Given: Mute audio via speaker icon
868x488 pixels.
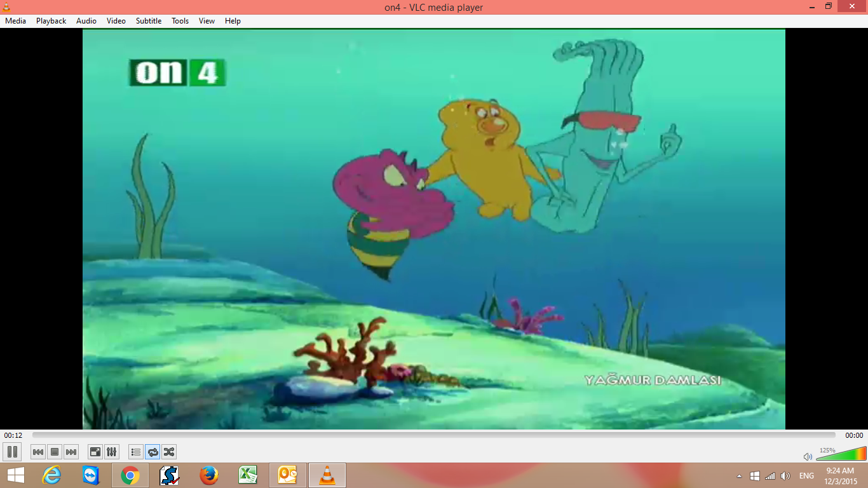Looking at the screenshot, I should pos(808,456).
